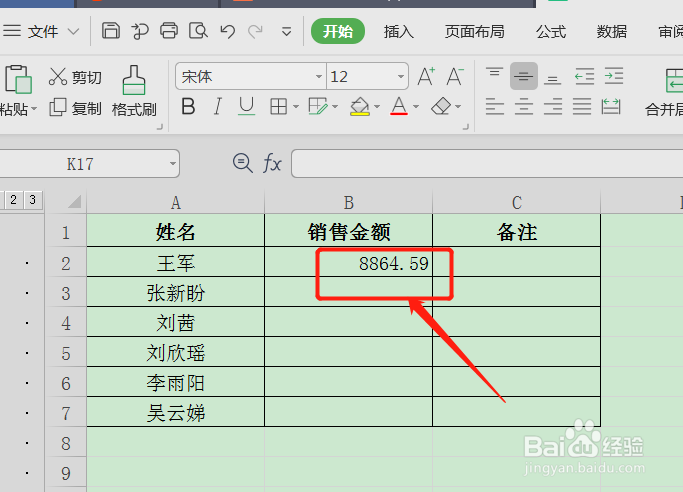The height and width of the screenshot is (492, 683).
Task: Decrease indent icon
Action: (585, 76)
